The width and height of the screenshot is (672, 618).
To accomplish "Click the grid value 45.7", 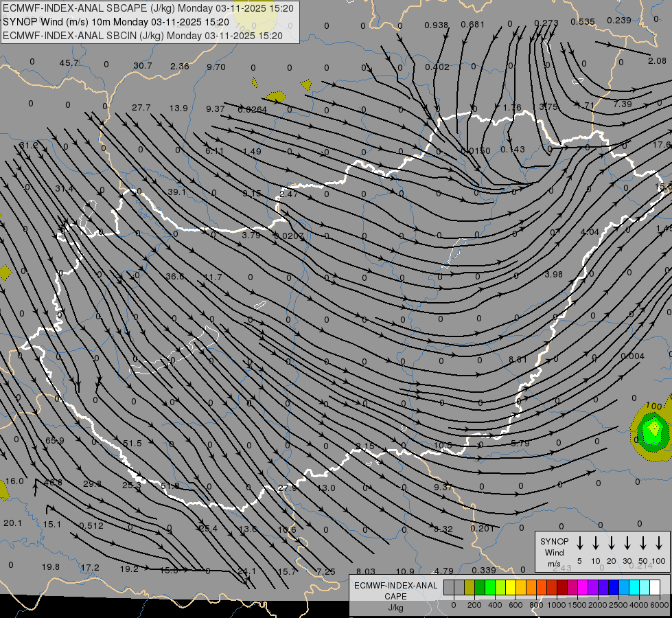I will [x=69, y=63].
